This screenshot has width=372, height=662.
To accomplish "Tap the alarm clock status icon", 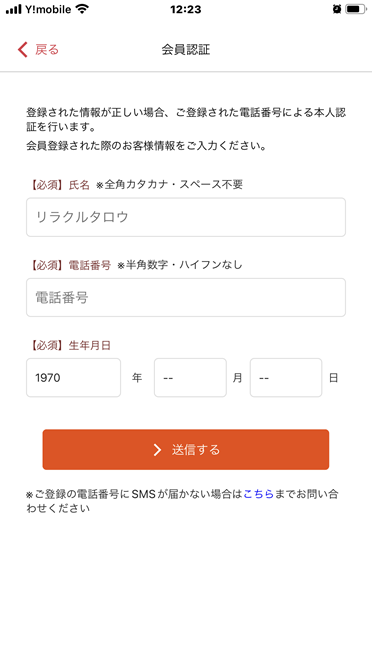I will click(337, 9).
